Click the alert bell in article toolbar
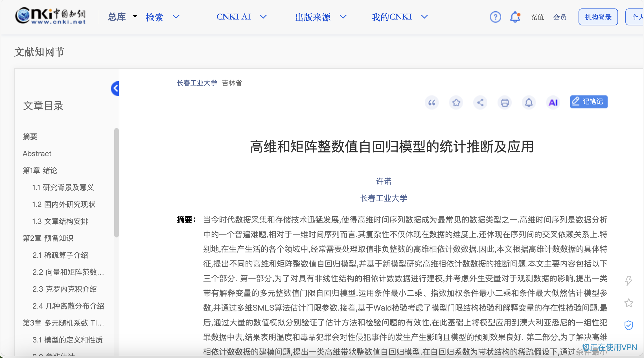 pos(529,102)
